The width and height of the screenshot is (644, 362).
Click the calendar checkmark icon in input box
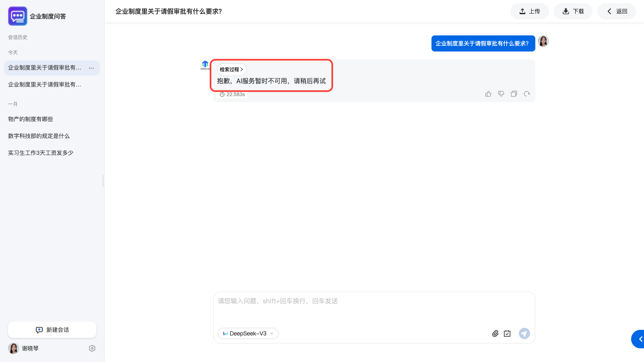point(507,333)
